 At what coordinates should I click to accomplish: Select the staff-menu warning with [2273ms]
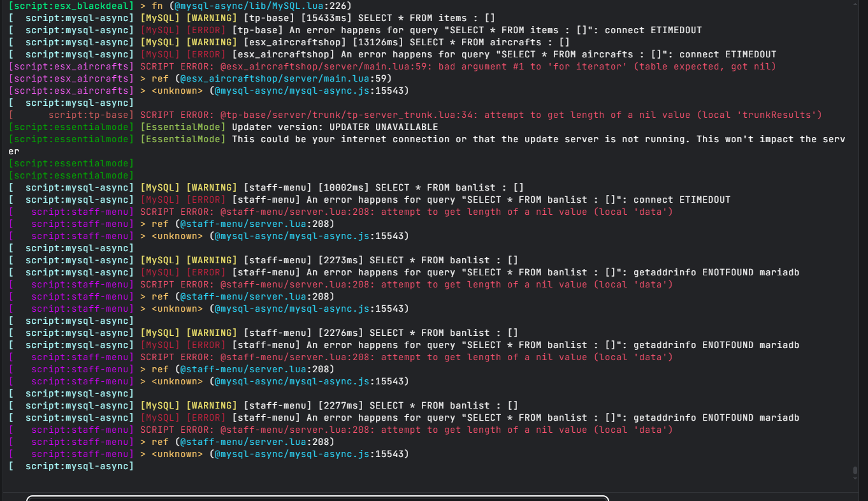[264, 260]
